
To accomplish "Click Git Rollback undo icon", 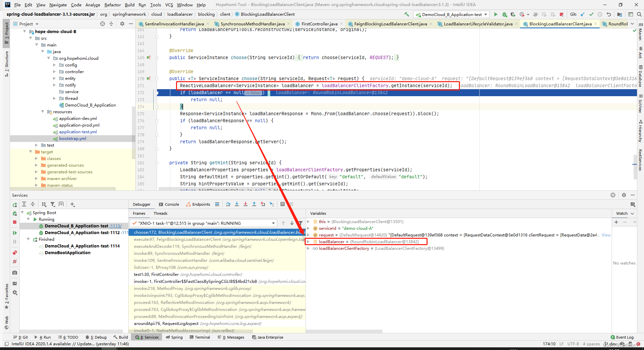I will tap(609, 14).
